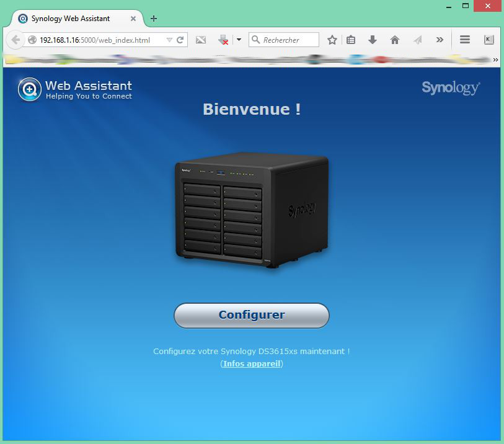504x444 pixels.
Task: Bookmark this page with the star icon
Action: [x=332, y=40]
